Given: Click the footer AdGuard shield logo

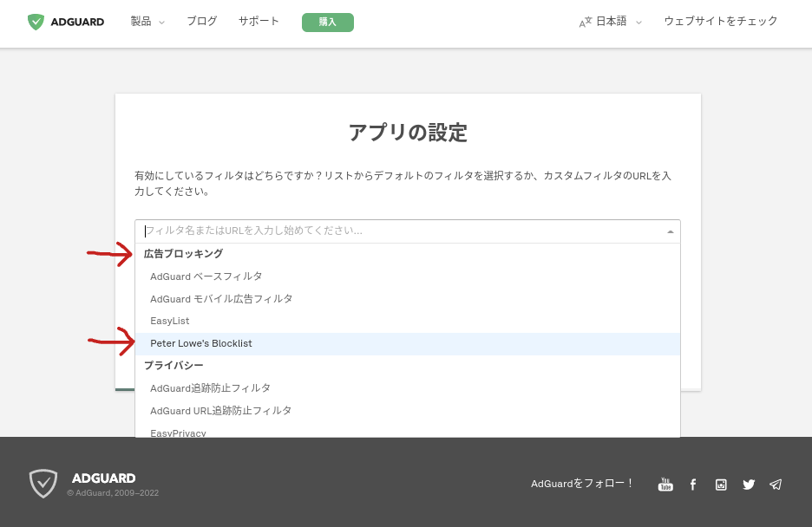Looking at the screenshot, I should [x=43, y=484].
